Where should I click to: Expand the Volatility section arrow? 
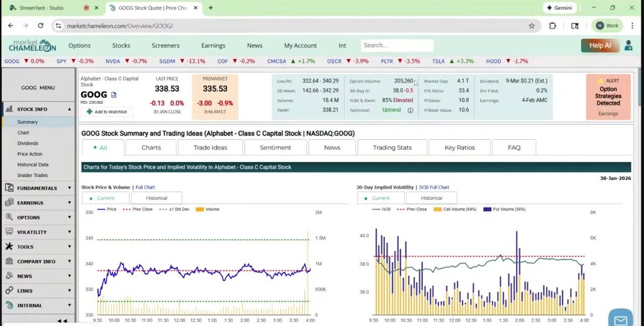[70, 232]
